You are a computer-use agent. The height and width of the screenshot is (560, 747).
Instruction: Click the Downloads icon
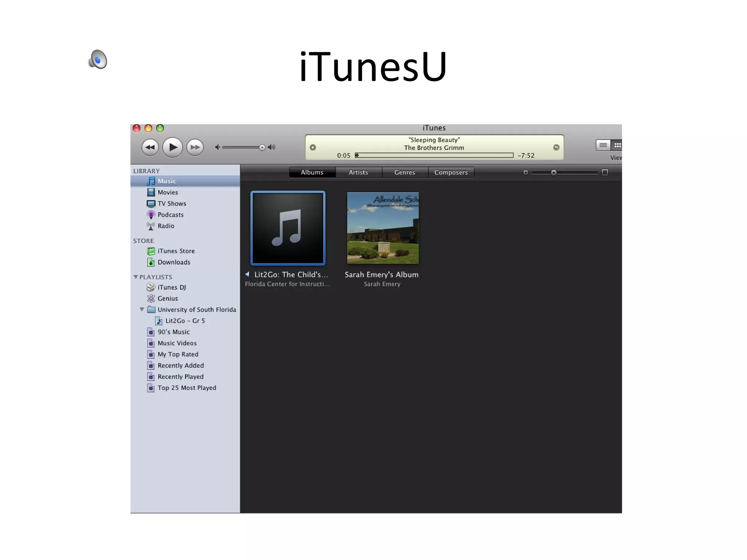151,262
